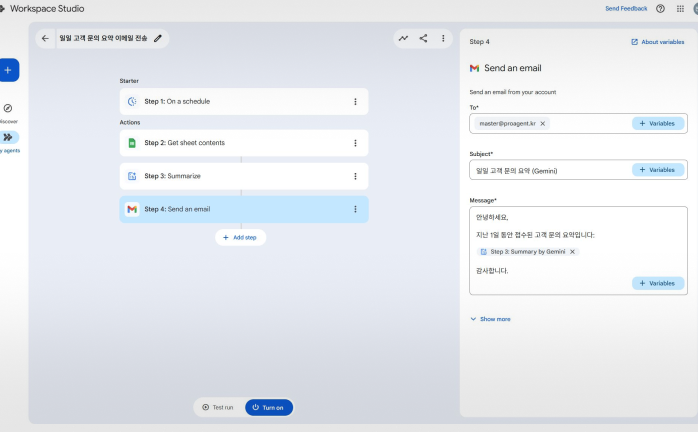
Task: Open About variables link
Action: point(657,42)
